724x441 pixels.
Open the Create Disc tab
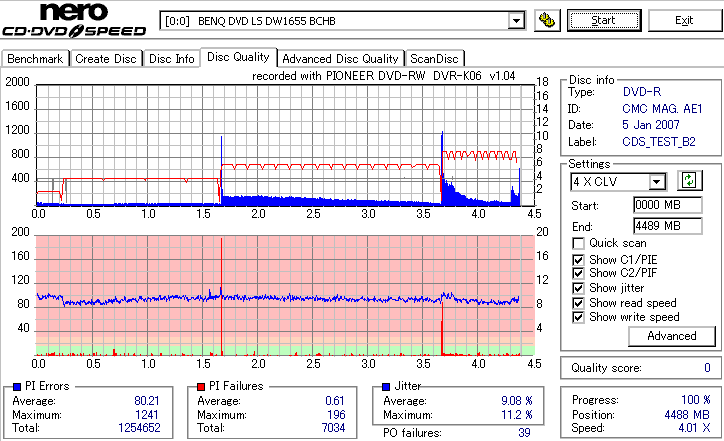[106, 59]
